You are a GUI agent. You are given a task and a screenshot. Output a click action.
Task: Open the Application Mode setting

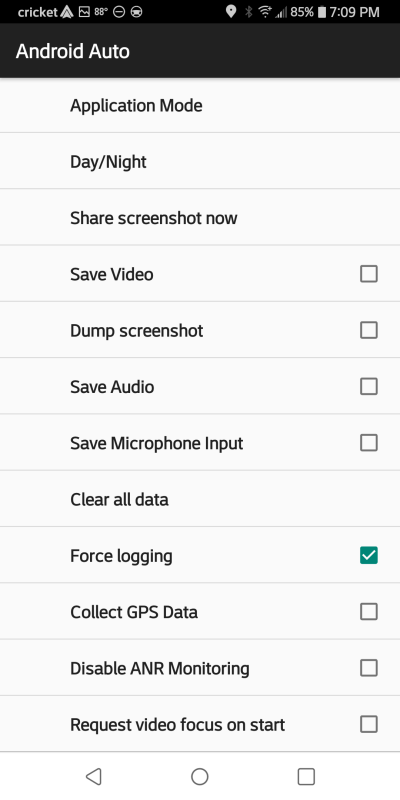pos(200,106)
